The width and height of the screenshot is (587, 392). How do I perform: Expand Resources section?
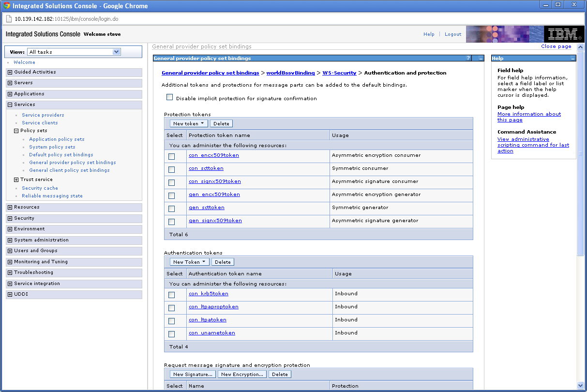[x=10, y=207]
